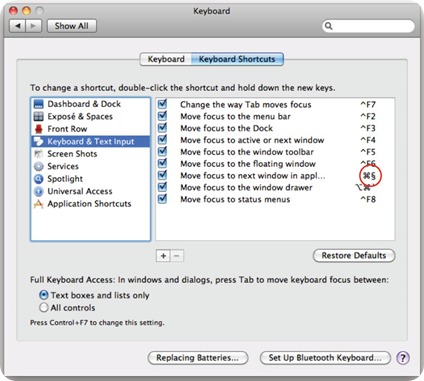424x381 pixels.
Task: Click the Dashboard & Dock category icon
Action: (39, 104)
